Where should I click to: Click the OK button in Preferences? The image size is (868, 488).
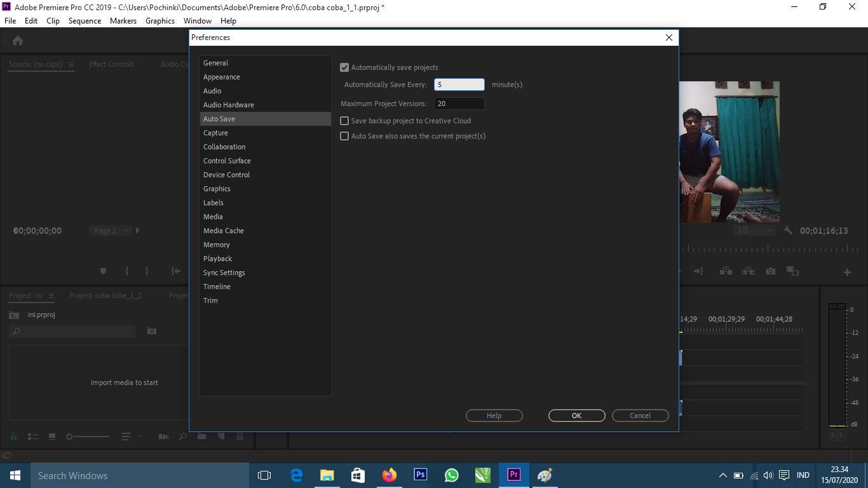point(576,416)
